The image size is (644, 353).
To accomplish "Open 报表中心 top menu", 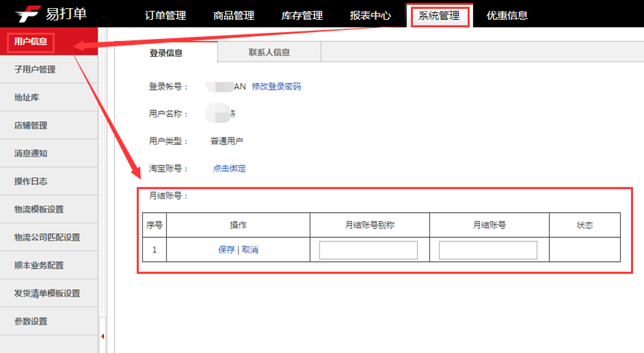I will click(x=370, y=16).
